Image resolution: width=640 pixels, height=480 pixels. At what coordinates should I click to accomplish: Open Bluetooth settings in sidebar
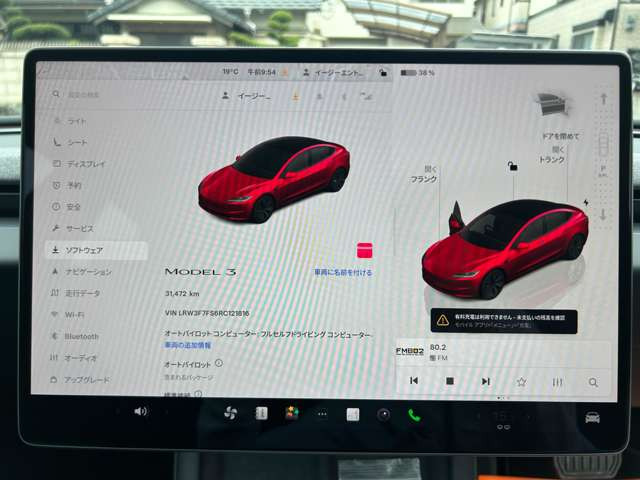coord(74,336)
